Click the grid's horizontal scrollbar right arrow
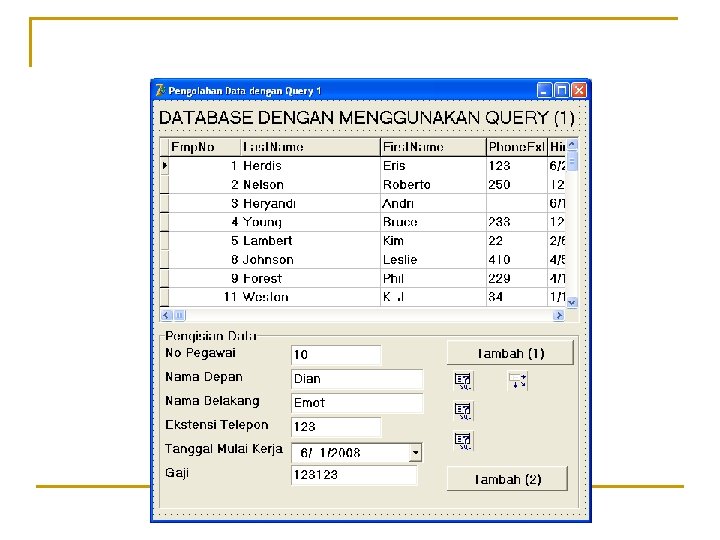 [x=559, y=315]
